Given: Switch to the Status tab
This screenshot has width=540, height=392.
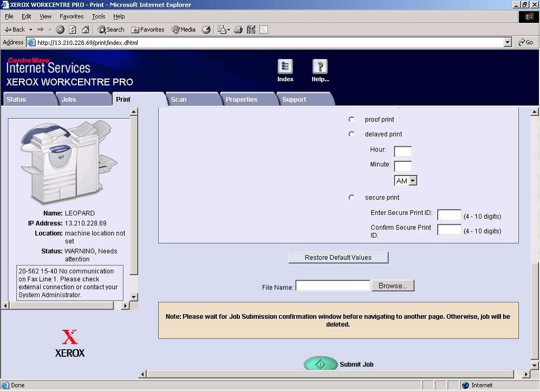Looking at the screenshot, I should coord(28,99).
